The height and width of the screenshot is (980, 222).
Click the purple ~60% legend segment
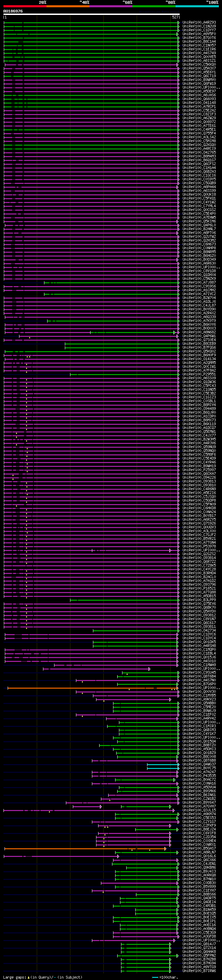111,6
